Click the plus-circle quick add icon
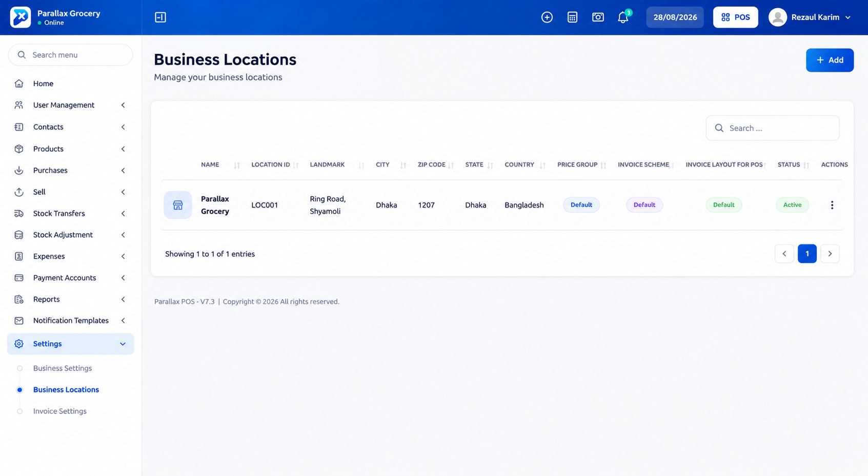The height and width of the screenshot is (476, 868). click(547, 17)
